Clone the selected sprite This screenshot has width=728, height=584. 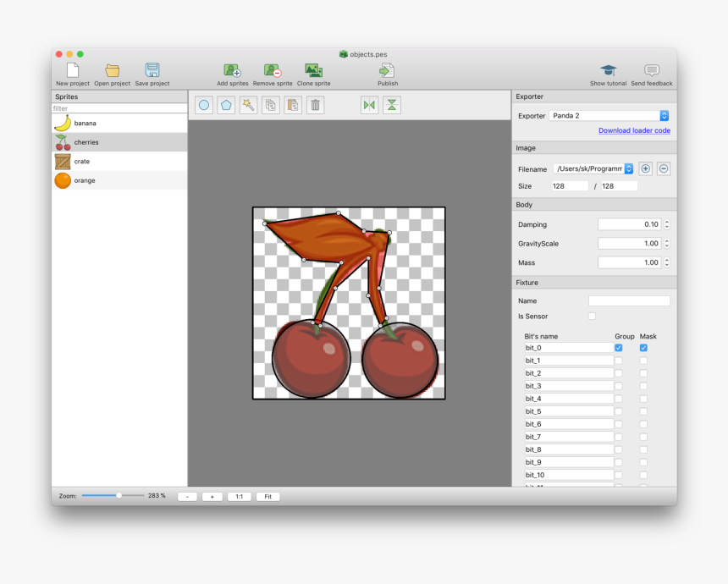pos(313,70)
